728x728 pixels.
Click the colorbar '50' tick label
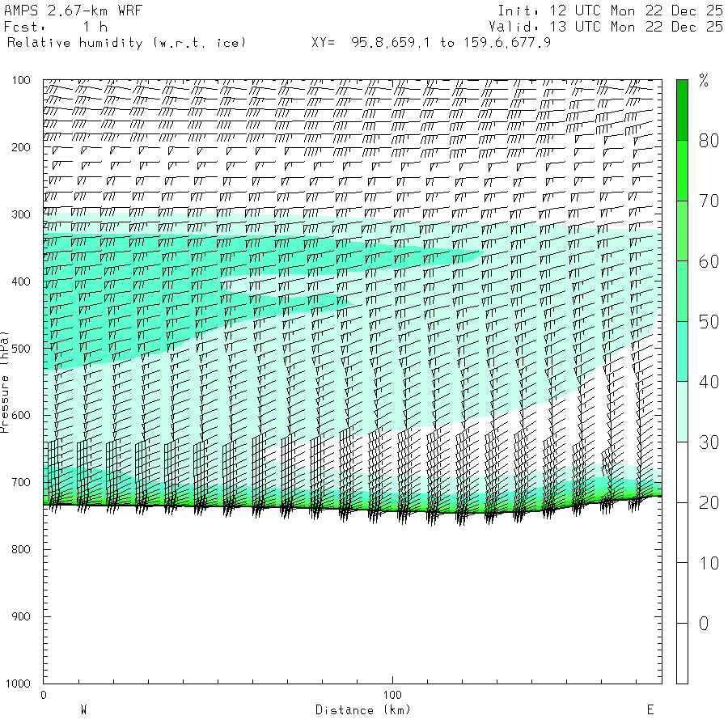pyautogui.click(x=709, y=322)
